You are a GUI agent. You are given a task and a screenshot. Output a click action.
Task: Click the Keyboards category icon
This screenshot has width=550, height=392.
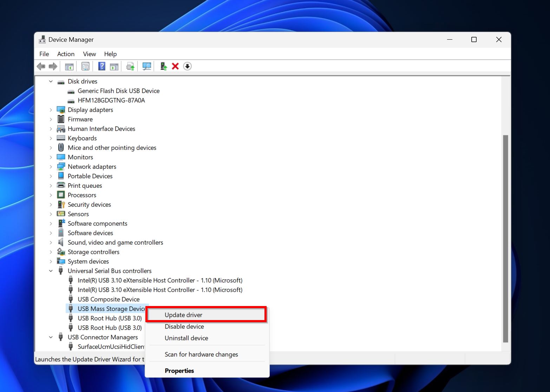pyautogui.click(x=61, y=138)
